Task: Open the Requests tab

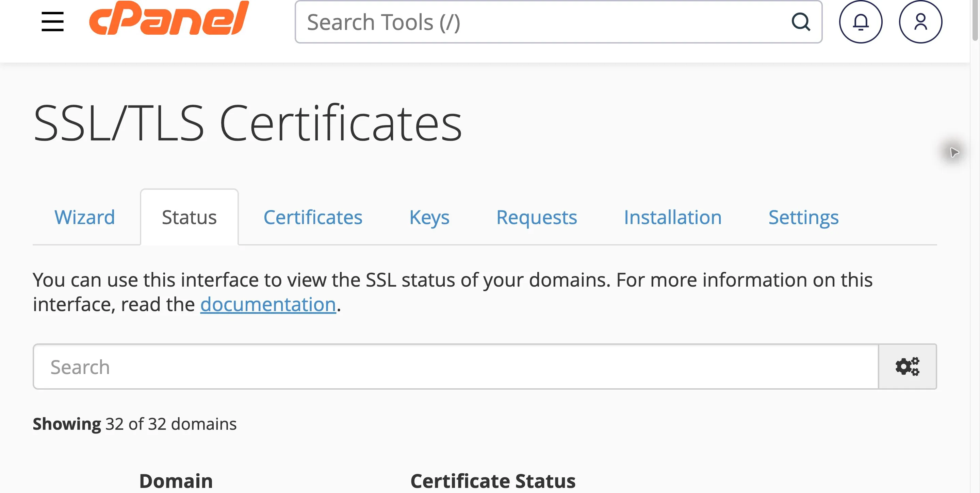Action: [536, 217]
